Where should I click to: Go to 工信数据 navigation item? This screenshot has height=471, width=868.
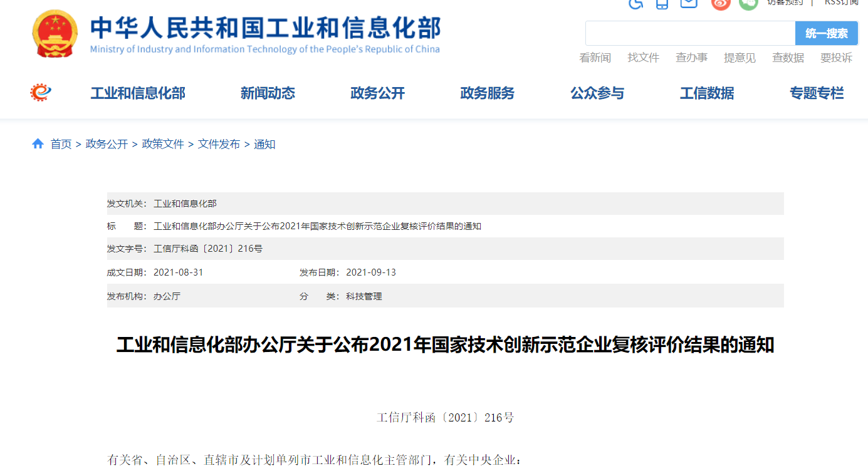pyautogui.click(x=707, y=93)
